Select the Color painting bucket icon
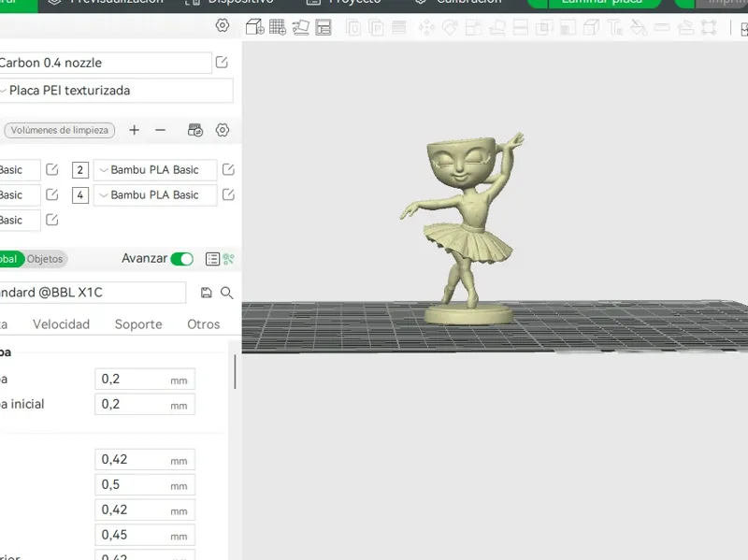The width and height of the screenshot is (748, 560). [x=639, y=28]
